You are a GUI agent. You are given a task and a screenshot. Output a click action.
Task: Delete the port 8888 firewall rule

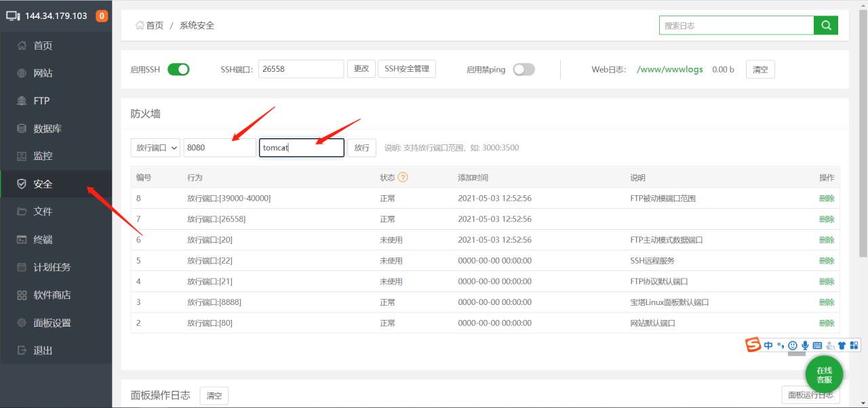827,302
